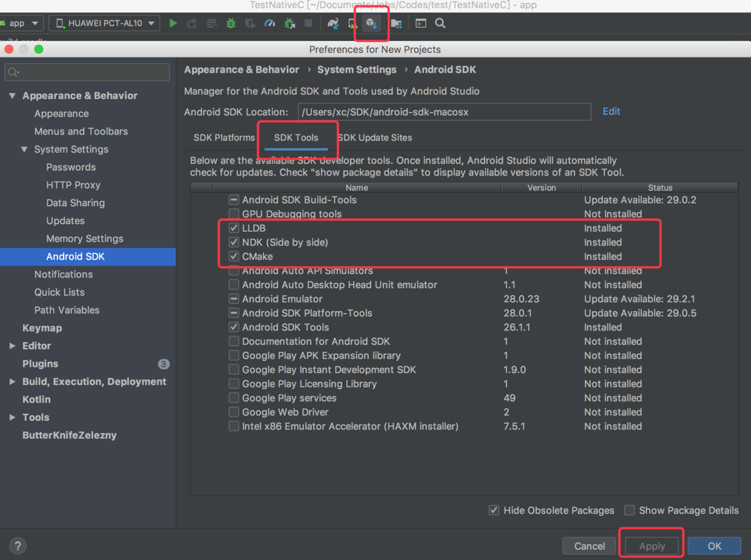Select HTTP Proxy settings

(x=73, y=185)
